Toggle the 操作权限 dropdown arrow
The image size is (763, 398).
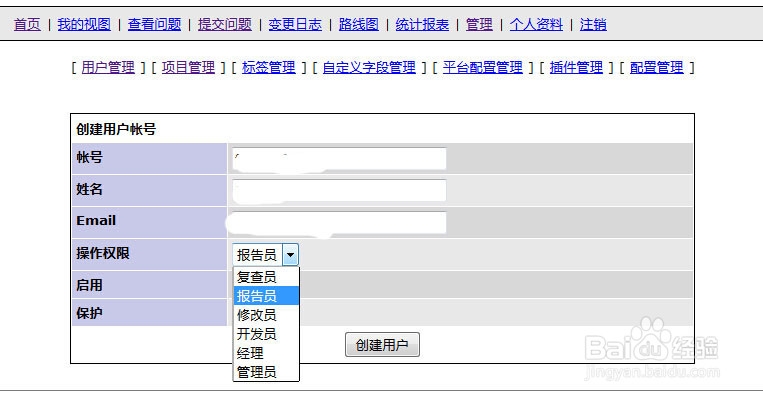tap(291, 254)
